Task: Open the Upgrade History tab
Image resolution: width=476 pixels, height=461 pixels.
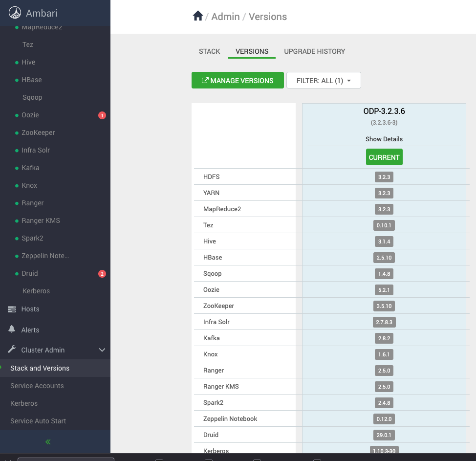Action: (x=315, y=51)
